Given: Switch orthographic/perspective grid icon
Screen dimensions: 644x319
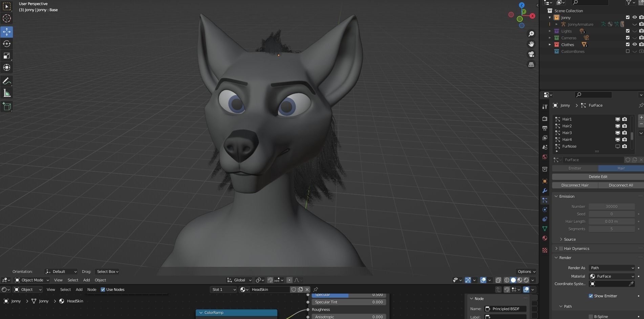Looking at the screenshot, I should click(531, 64).
